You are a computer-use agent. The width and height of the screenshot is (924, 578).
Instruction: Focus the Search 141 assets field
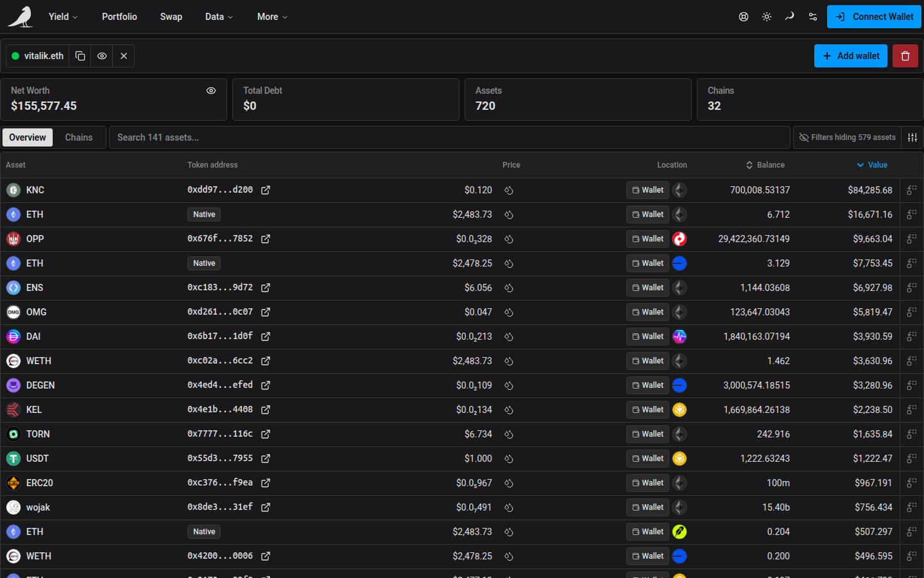449,137
